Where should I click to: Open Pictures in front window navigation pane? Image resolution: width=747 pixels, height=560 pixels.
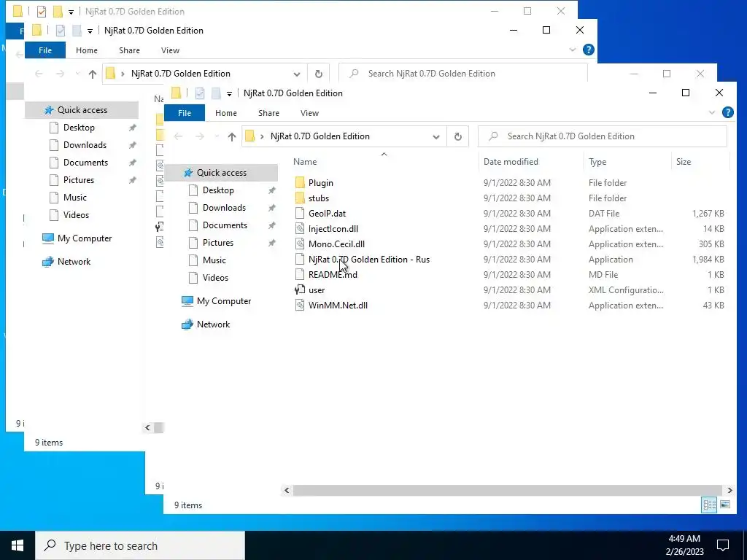[x=217, y=243]
